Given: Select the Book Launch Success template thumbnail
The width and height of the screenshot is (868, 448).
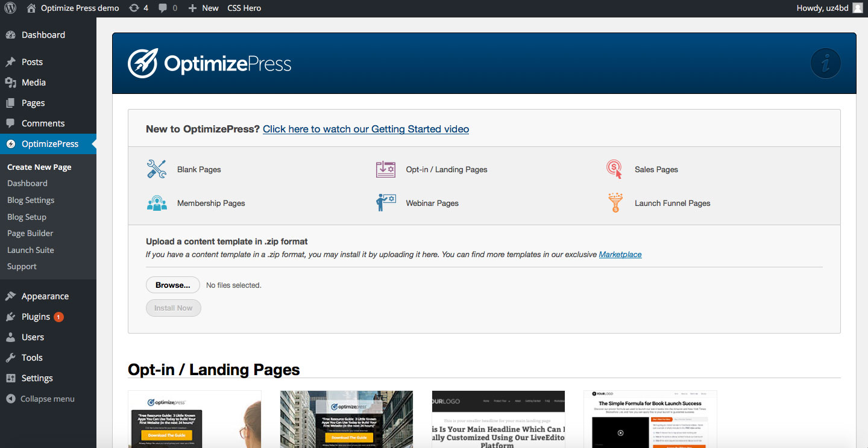Looking at the screenshot, I should click(x=650, y=419).
